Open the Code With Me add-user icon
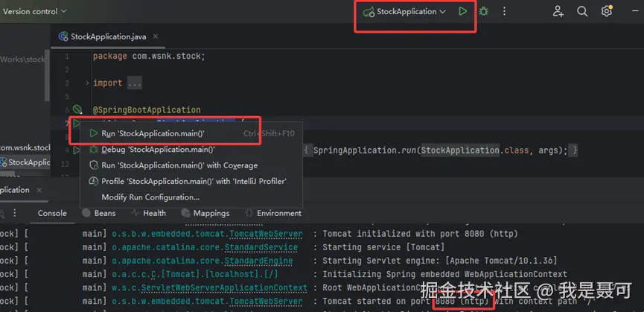Screen dimensions: 644x312 click(558, 11)
